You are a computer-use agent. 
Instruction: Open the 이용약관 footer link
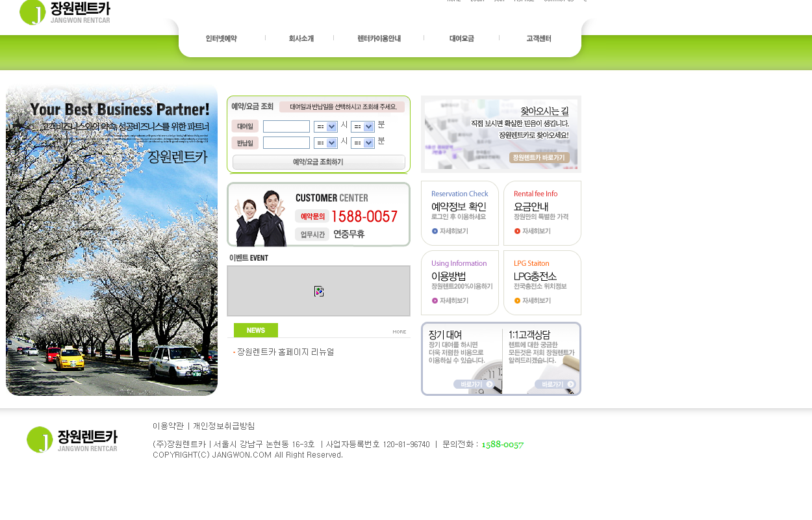click(x=168, y=426)
